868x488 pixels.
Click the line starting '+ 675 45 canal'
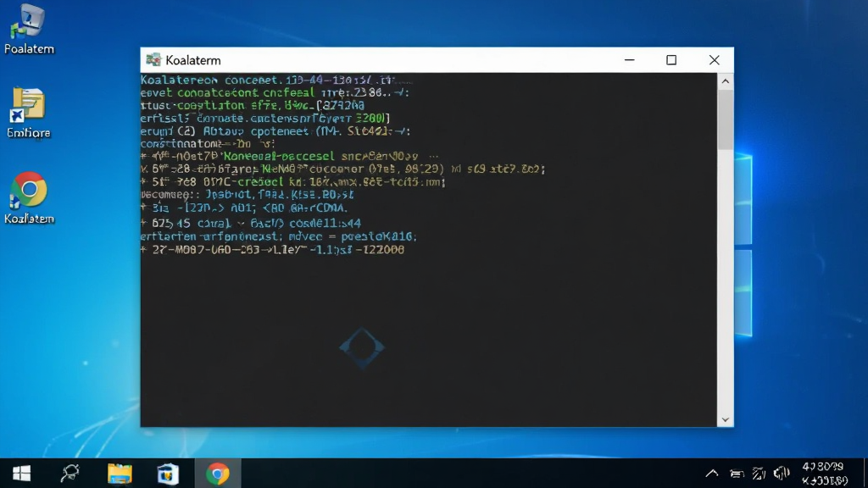(251, 224)
